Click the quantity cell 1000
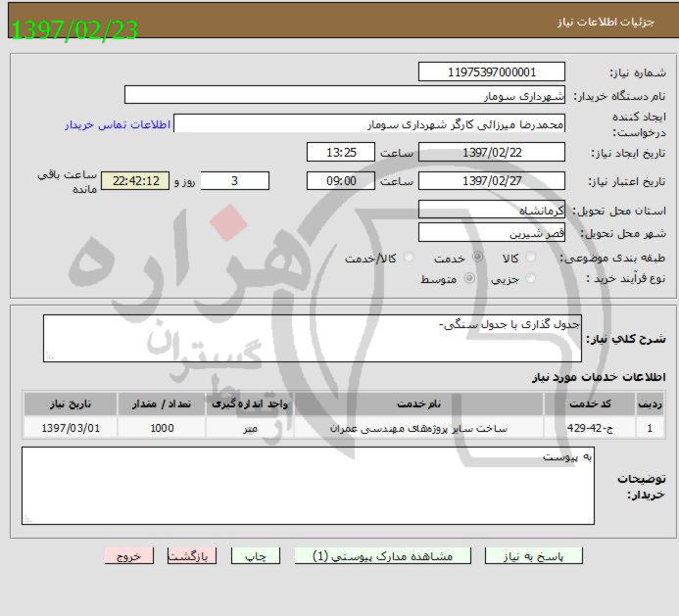 [162, 428]
